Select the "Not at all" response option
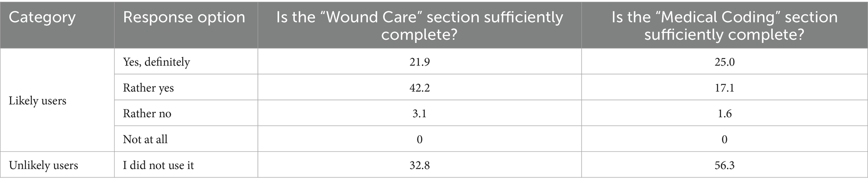 click(x=145, y=139)
